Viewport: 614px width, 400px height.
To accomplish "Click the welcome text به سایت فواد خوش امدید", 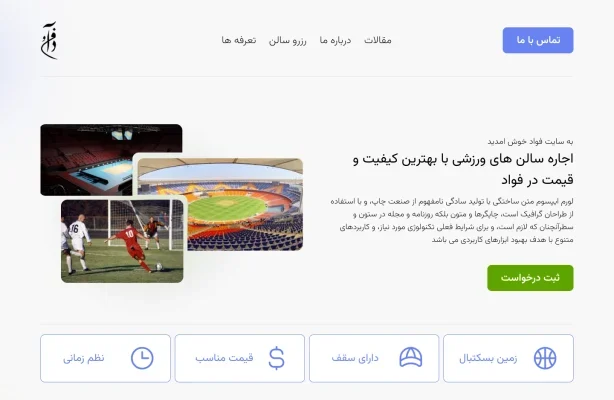I will (530, 141).
